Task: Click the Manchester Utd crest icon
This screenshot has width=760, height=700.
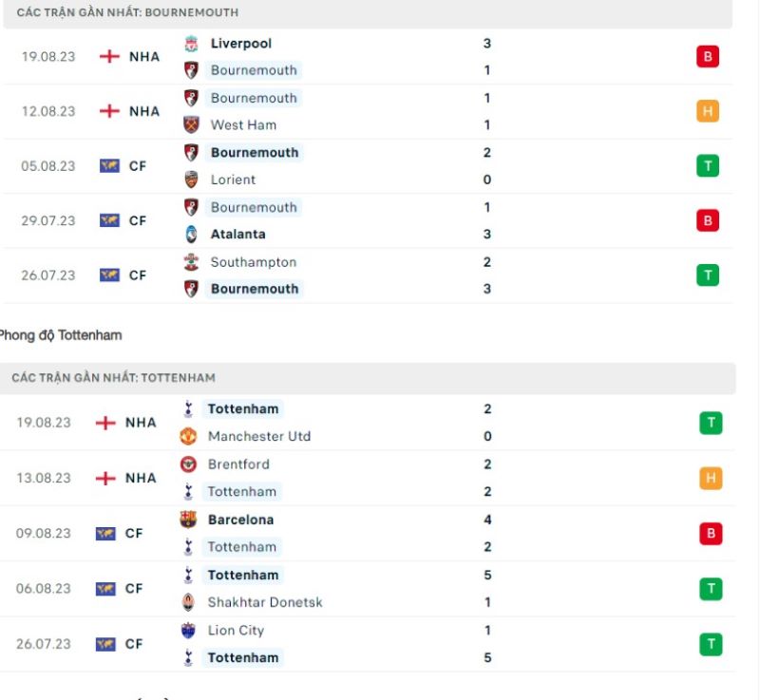Action: click(188, 437)
